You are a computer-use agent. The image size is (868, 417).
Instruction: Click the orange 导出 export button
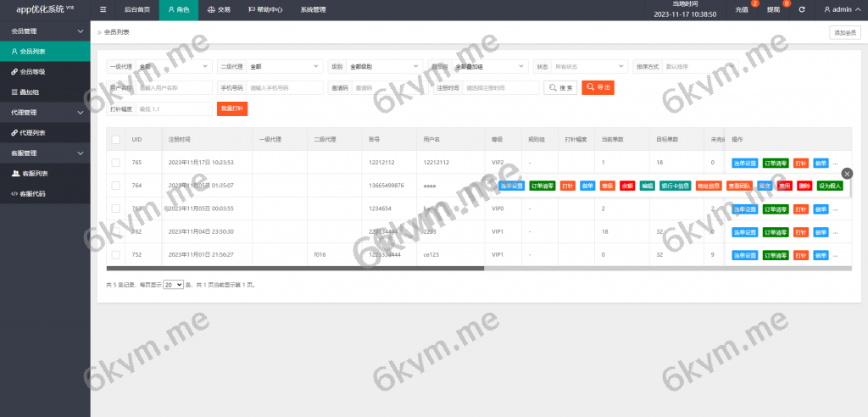598,87
